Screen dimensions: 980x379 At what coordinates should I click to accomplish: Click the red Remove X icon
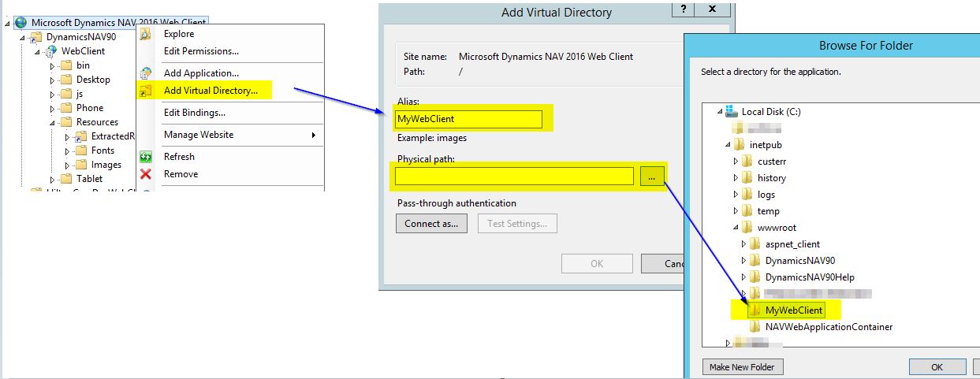point(145,174)
